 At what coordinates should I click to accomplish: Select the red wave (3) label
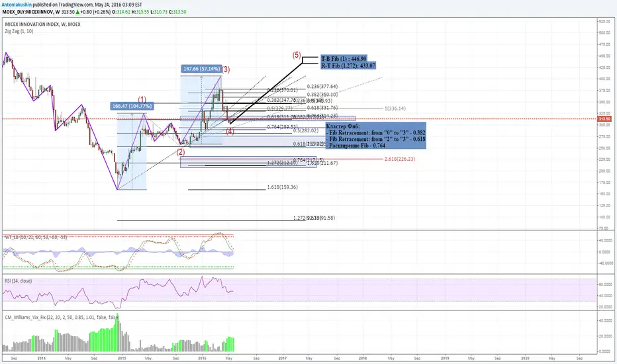(x=226, y=69)
